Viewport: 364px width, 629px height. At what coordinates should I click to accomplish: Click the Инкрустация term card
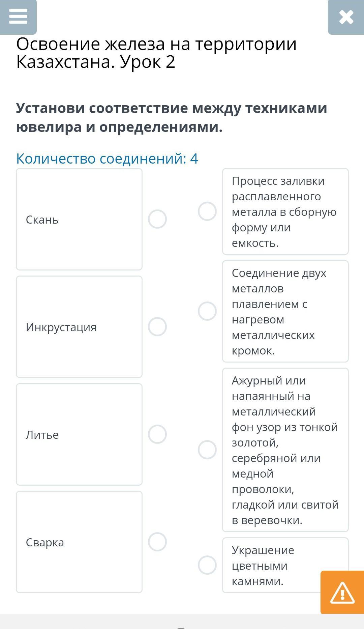[79, 327]
